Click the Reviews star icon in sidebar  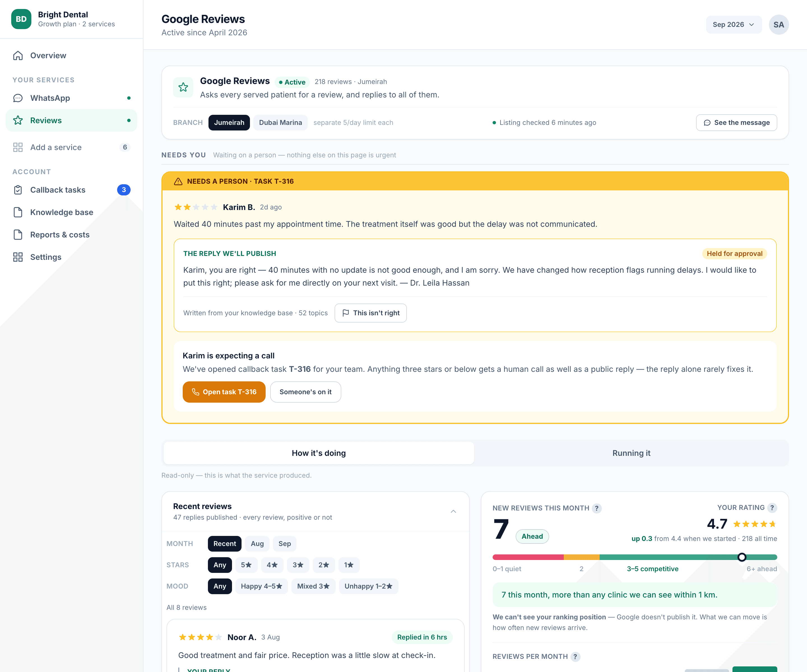tap(18, 121)
